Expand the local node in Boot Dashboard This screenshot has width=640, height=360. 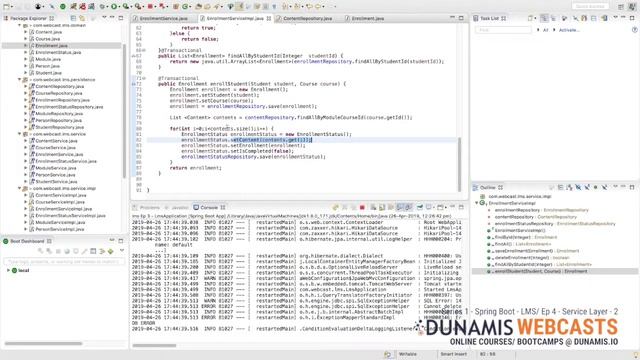click(8, 270)
